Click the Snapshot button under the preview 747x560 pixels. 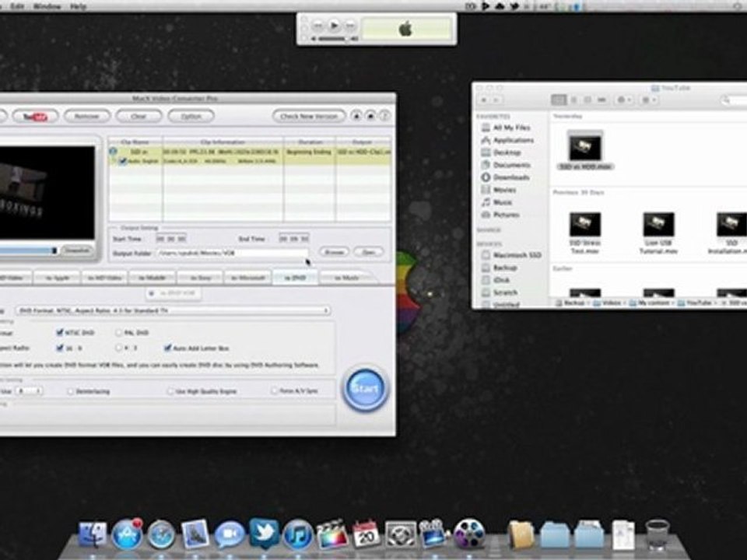[x=77, y=250]
